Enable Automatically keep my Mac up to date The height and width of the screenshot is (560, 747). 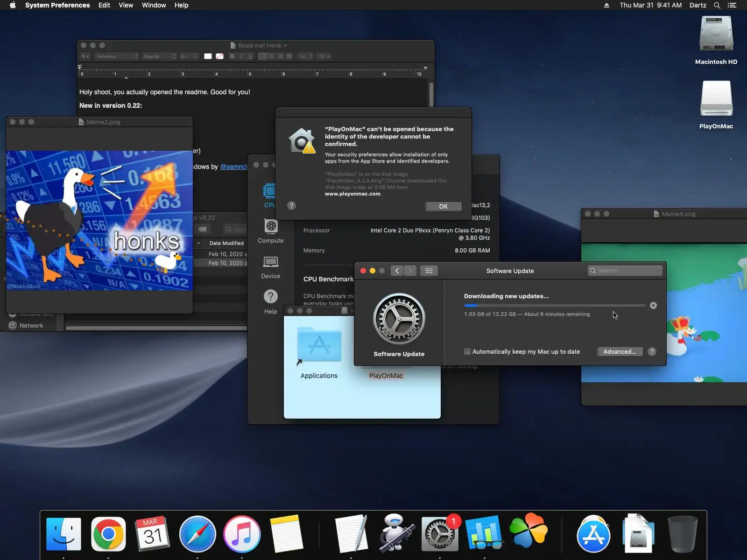tap(467, 351)
